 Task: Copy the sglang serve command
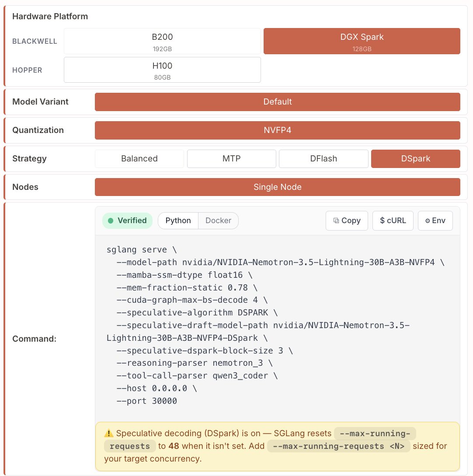click(347, 220)
